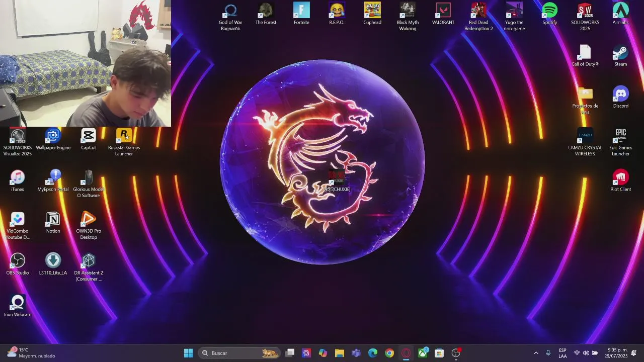Viewport: 644px width, 362px height.
Task: Open MyEpson Portal shortcut
Action: pyautogui.click(x=53, y=181)
